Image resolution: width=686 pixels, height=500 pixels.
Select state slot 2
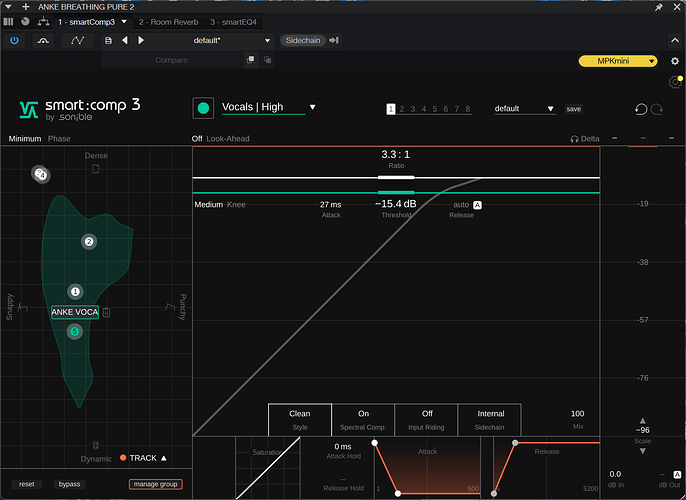pyautogui.click(x=402, y=109)
